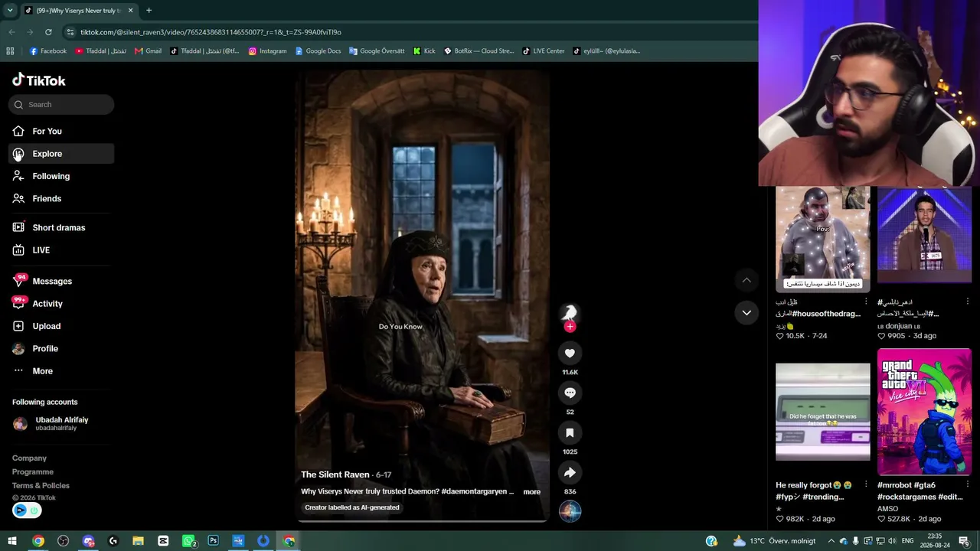Viewport: 980px width, 551px height.
Task: Open the Chrome apps grid
Action: coord(10,51)
